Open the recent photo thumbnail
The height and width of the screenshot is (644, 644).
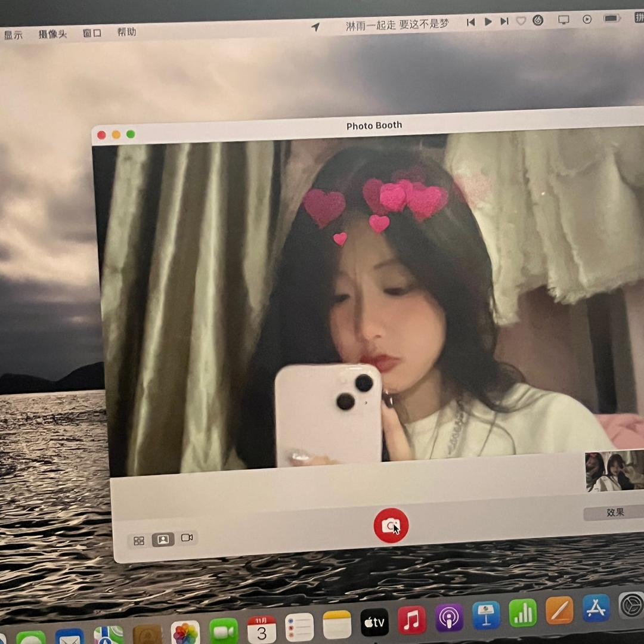click(614, 471)
